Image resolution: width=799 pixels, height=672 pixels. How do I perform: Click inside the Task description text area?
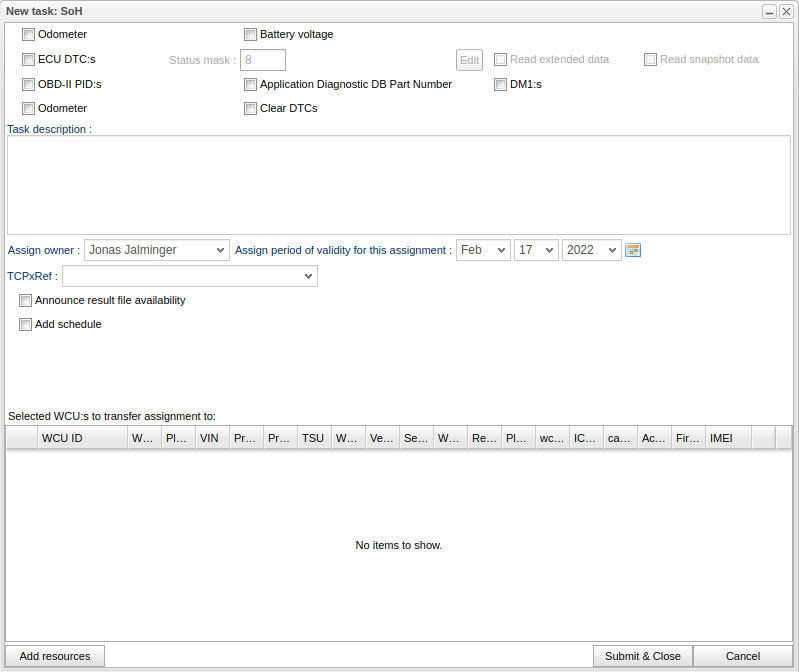[x=398, y=185]
